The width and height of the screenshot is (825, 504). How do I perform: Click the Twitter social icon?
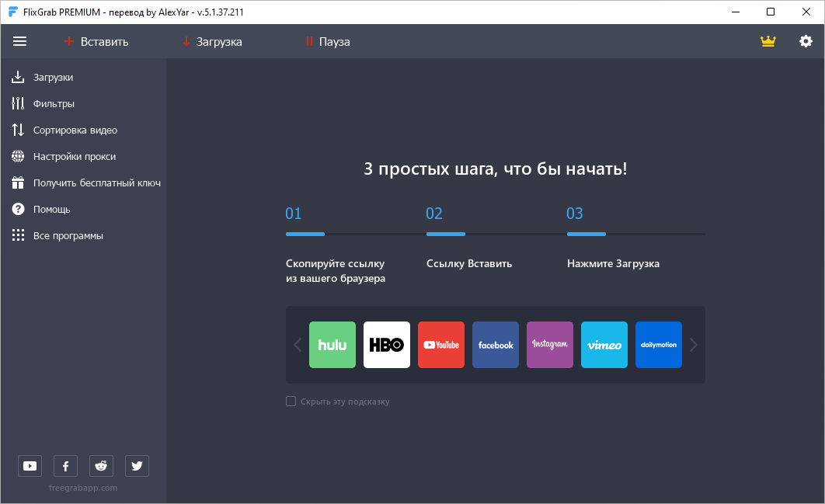137,466
